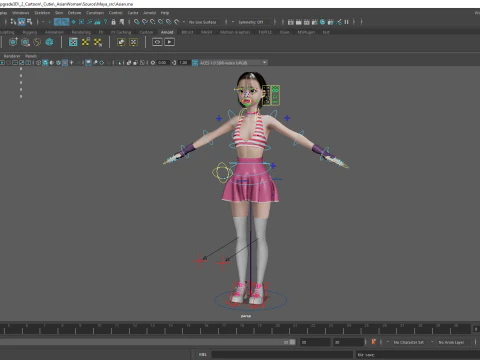Open the Deform menu
480x360 pixels.
tap(74, 13)
